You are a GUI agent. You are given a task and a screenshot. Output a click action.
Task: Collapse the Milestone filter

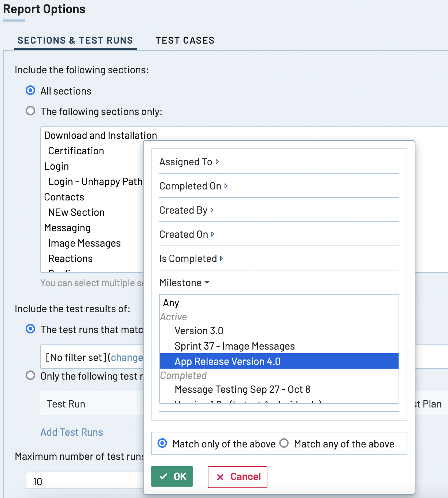184,283
